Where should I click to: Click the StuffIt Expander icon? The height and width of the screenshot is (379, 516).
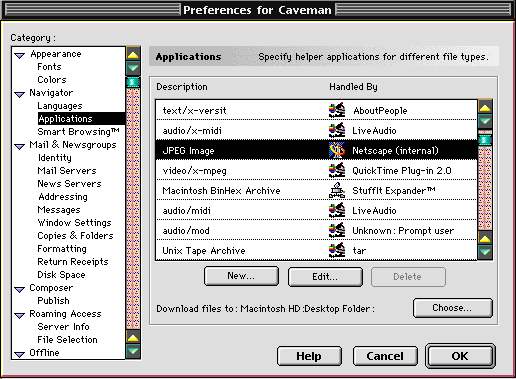[337, 190]
